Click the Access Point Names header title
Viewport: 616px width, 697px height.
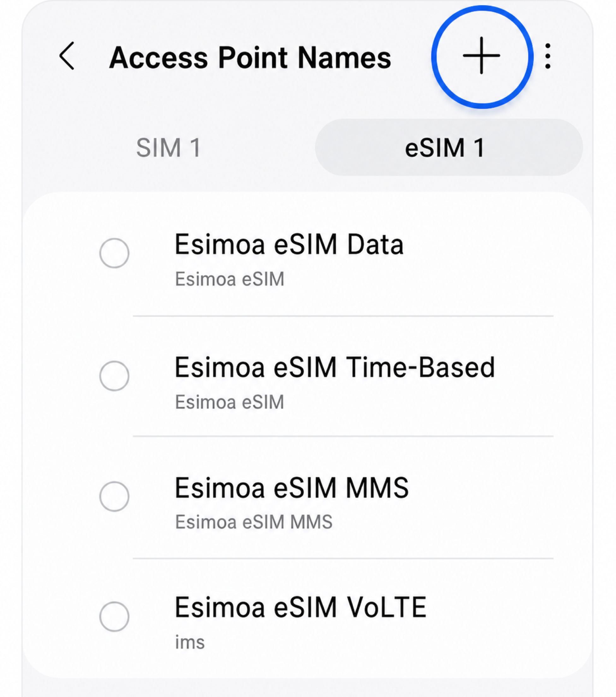point(250,57)
